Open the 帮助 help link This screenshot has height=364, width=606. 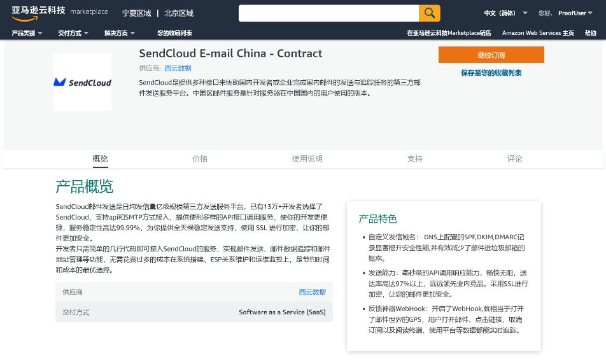pos(590,33)
